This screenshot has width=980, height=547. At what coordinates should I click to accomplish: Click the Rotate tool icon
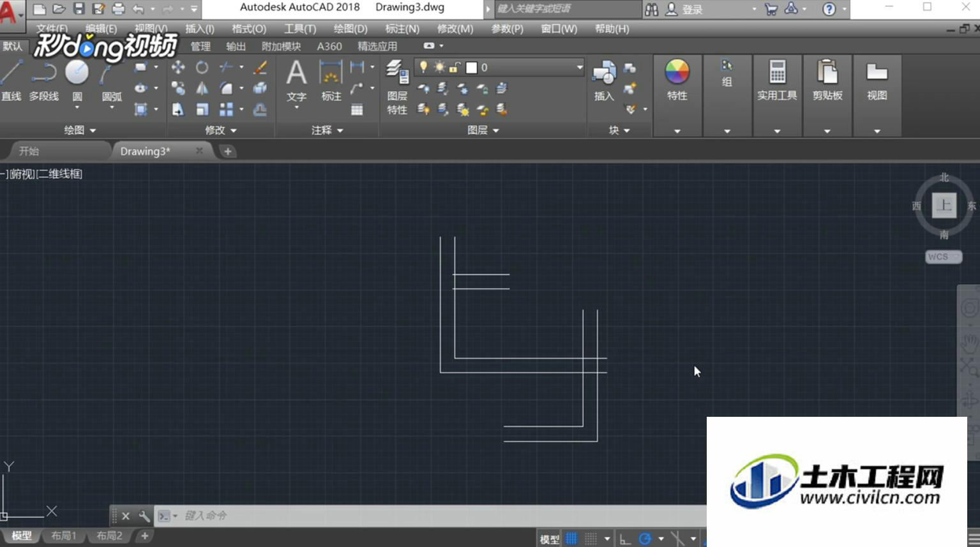click(x=202, y=67)
